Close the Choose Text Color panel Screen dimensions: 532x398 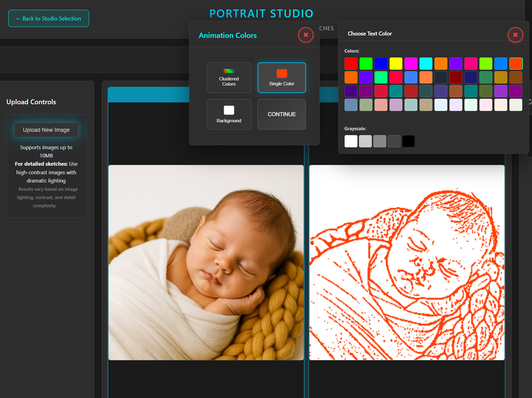(x=515, y=35)
